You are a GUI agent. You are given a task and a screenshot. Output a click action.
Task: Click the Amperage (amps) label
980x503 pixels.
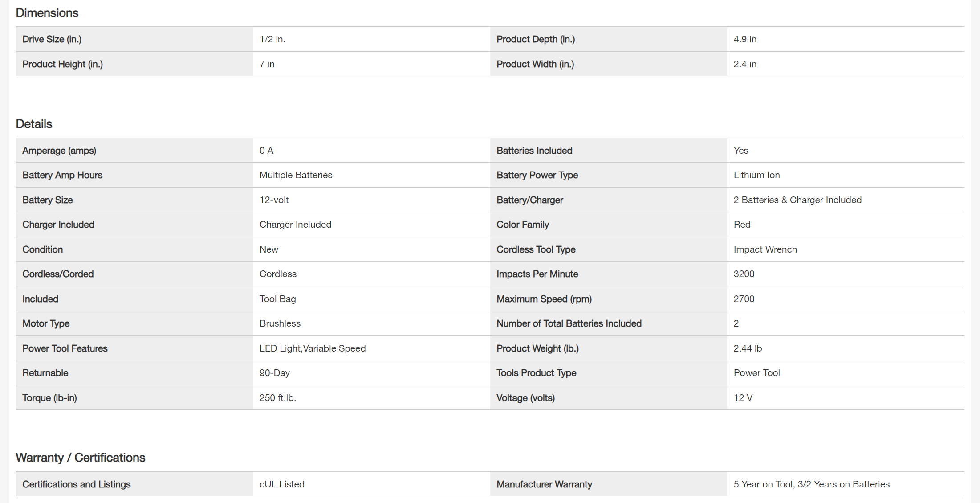point(59,151)
